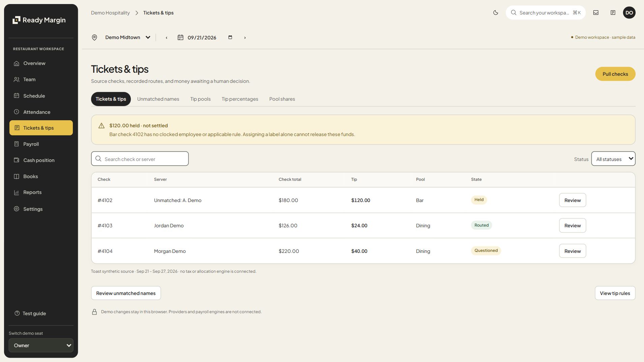Open View tip rules
This screenshot has height=362, width=644.
(x=615, y=293)
